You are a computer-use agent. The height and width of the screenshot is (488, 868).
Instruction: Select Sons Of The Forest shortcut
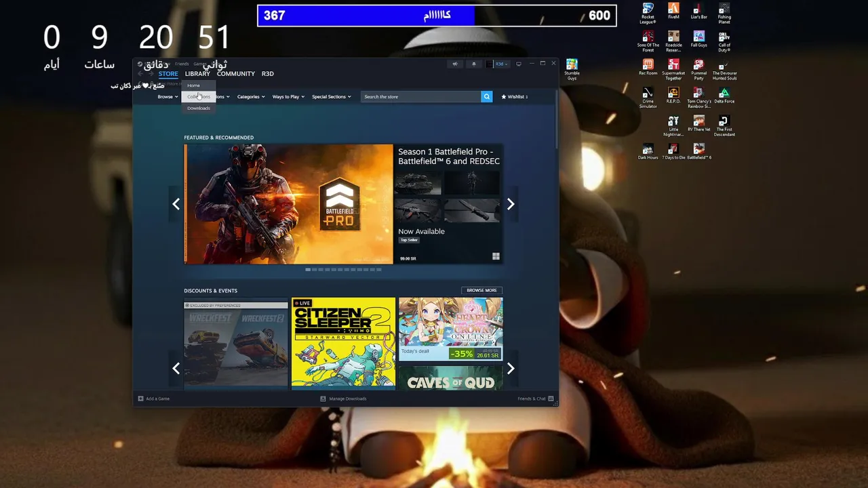[x=648, y=41]
